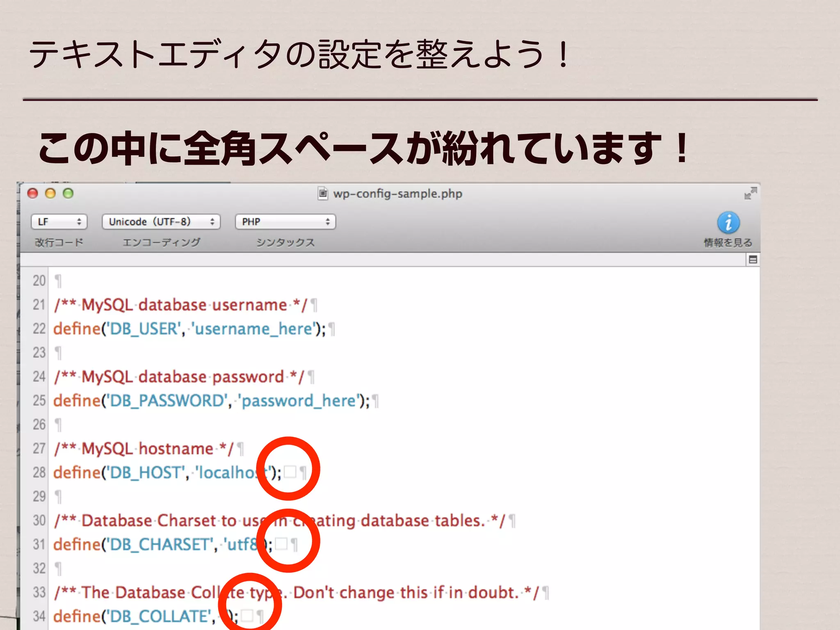
Task: Click line number 23 in the gutter
Action: [39, 353]
